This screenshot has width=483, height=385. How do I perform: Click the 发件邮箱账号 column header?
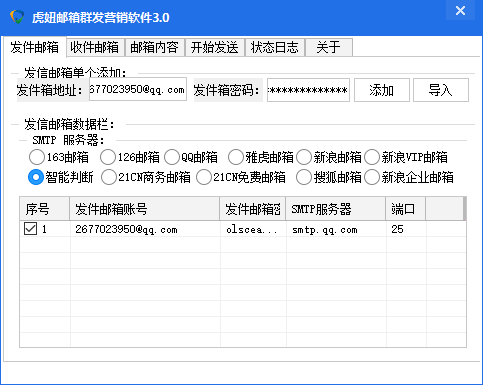(x=145, y=209)
